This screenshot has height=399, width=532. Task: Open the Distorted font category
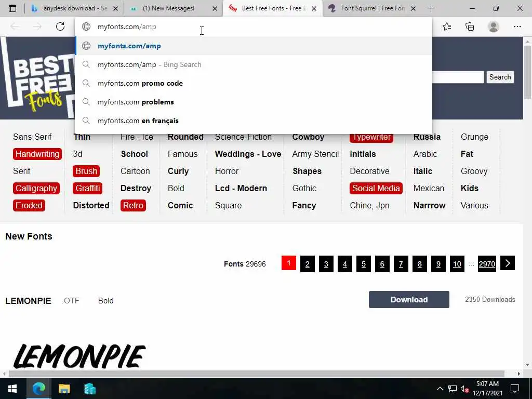(x=91, y=206)
